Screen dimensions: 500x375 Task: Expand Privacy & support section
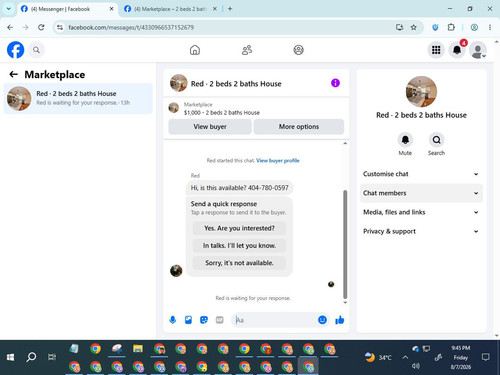(x=421, y=231)
